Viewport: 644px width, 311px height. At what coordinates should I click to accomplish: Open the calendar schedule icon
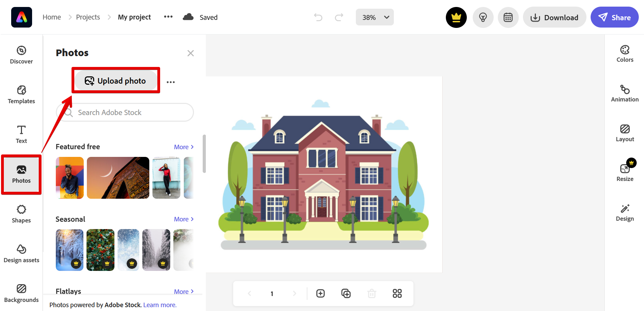(508, 17)
